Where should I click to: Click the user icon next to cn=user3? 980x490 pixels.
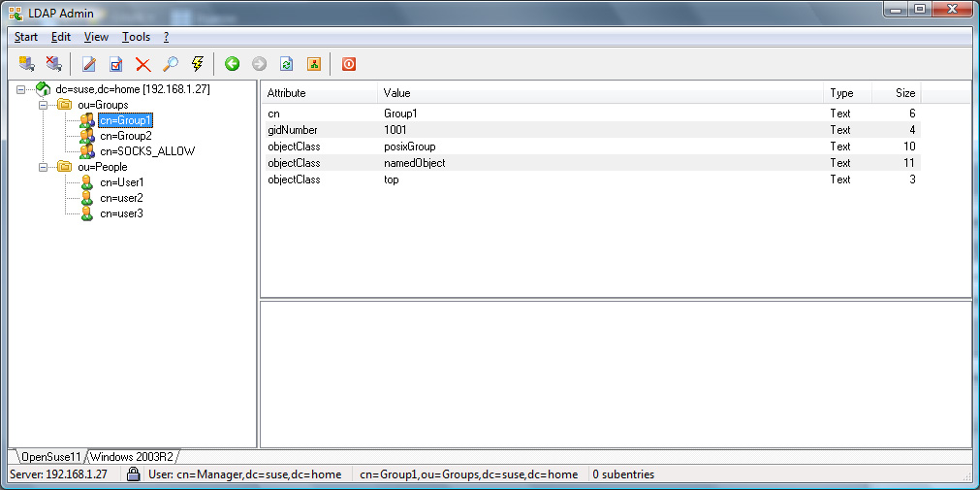click(87, 214)
